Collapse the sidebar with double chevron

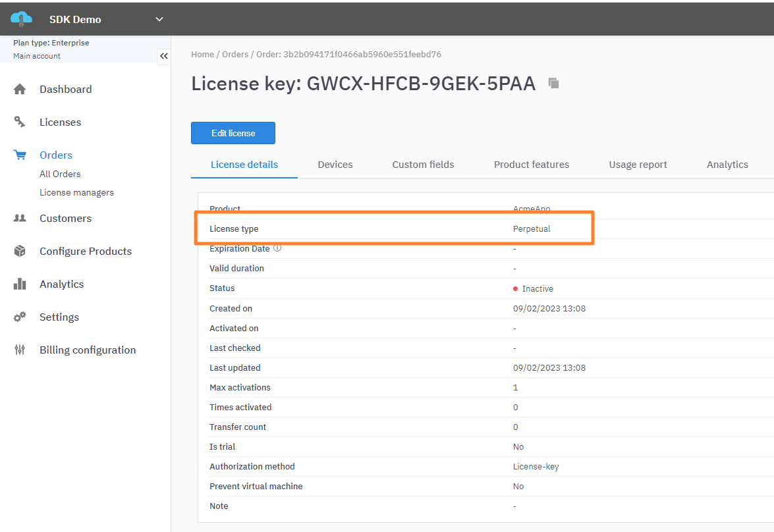pyautogui.click(x=164, y=56)
